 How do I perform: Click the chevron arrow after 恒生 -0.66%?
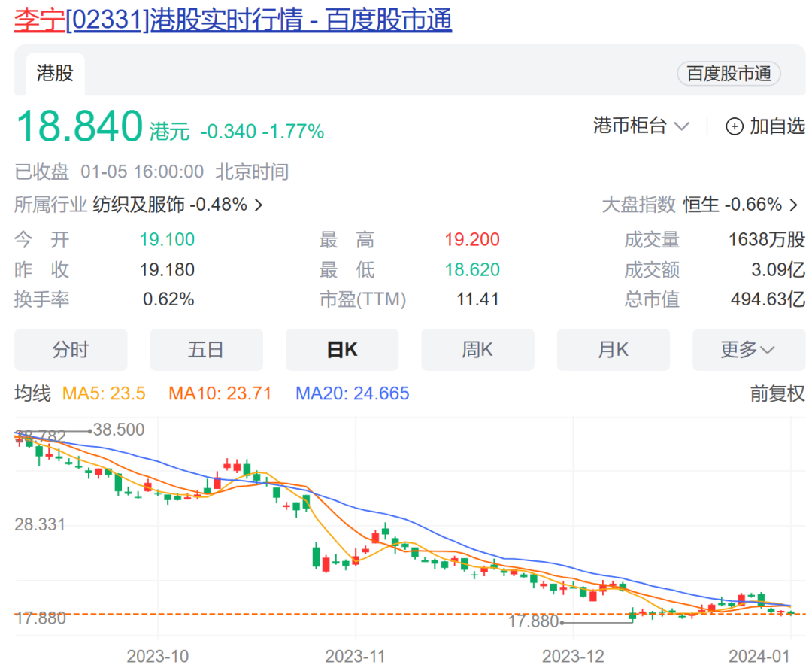[x=793, y=205]
